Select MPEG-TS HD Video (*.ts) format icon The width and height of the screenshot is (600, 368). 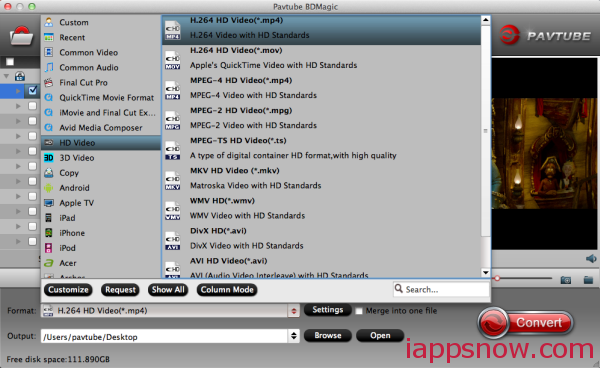pyautogui.click(x=173, y=151)
